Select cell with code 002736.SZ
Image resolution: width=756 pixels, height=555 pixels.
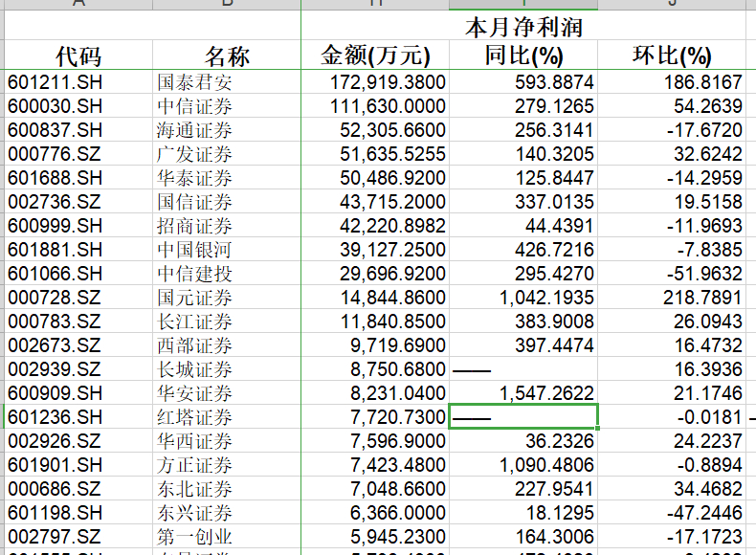(78, 202)
